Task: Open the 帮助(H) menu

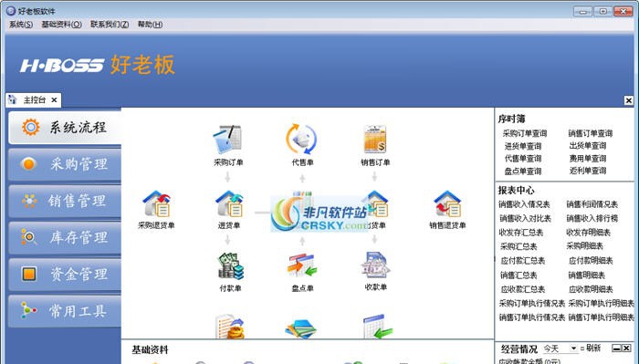Action: [x=150, y=25]
